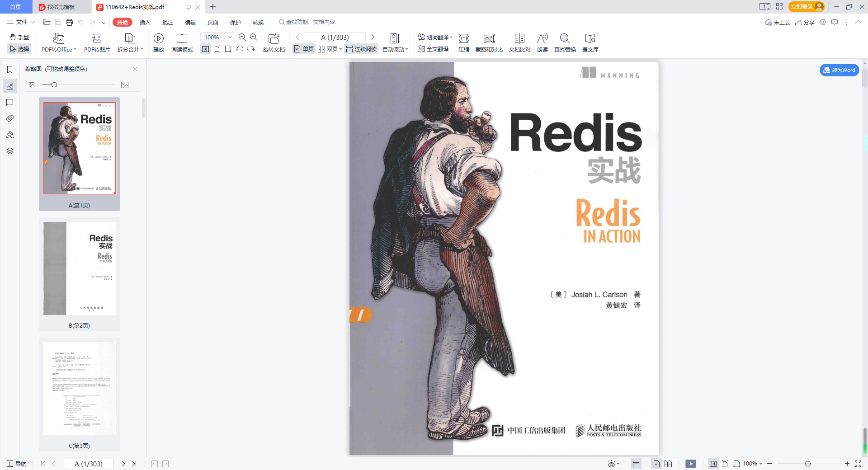Toggle 单页 single page view

[304, 49]
